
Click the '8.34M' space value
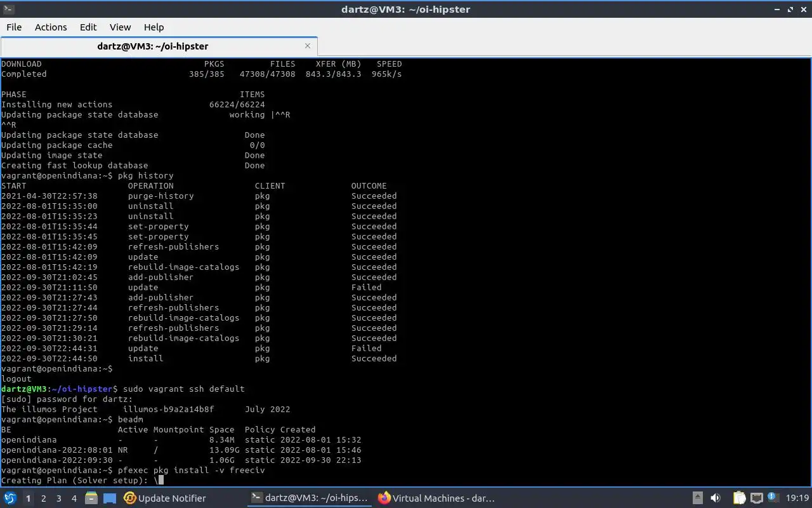click(222, 440)
